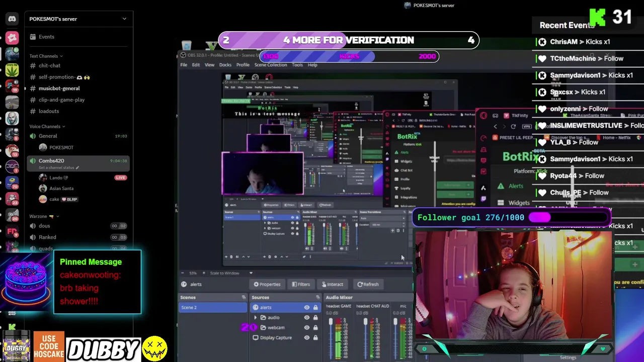Click the Events calendar icon
Screen dimensions: 644x362
tap(33, 37)
